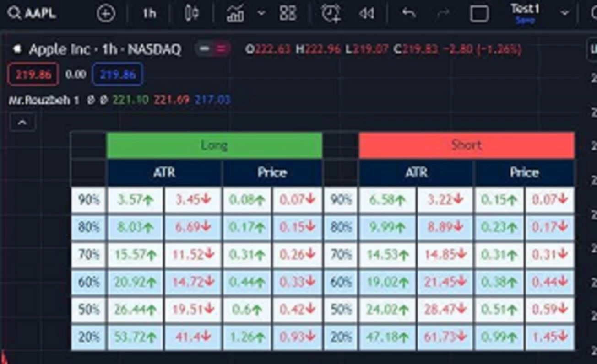
Task: Click the 0.93 down Price cell
Action: coord(297,337)
